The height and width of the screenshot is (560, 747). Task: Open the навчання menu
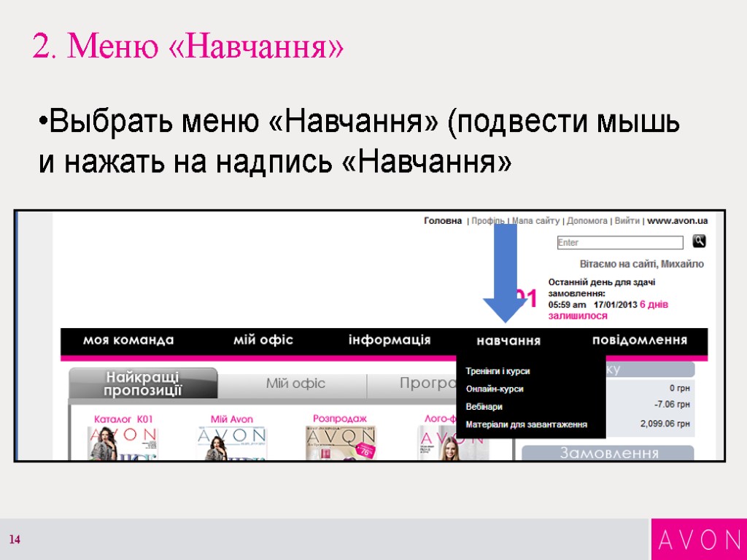(508, 341)
